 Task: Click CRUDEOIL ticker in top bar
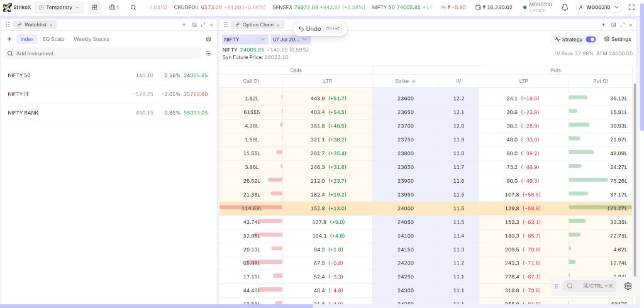point(219,8)
